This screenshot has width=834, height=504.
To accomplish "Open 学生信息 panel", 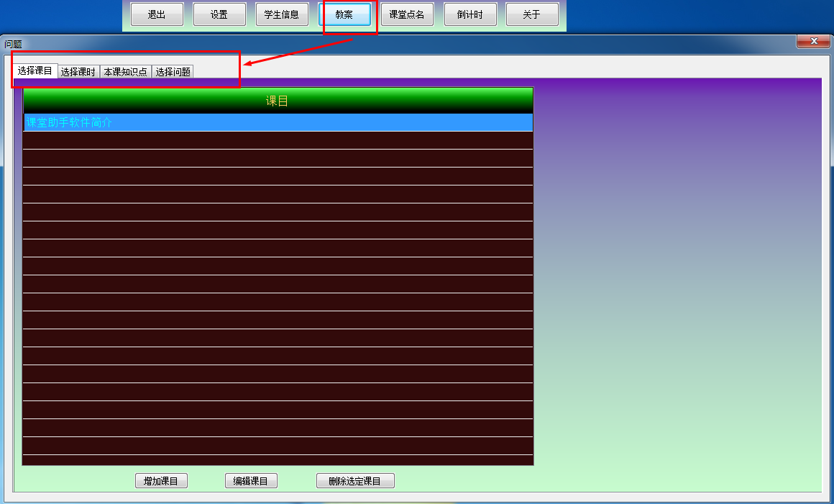I will tap(282, 14).
